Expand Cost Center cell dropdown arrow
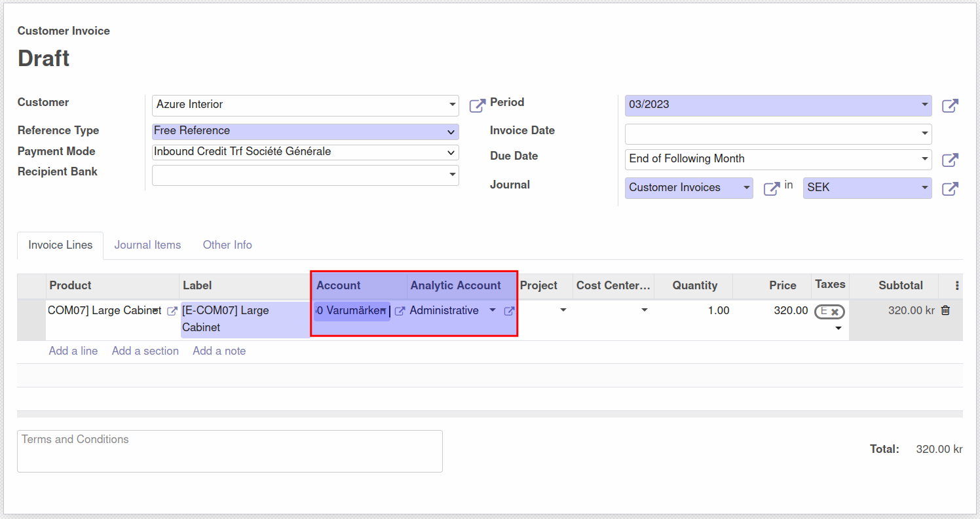 [645, 310]
